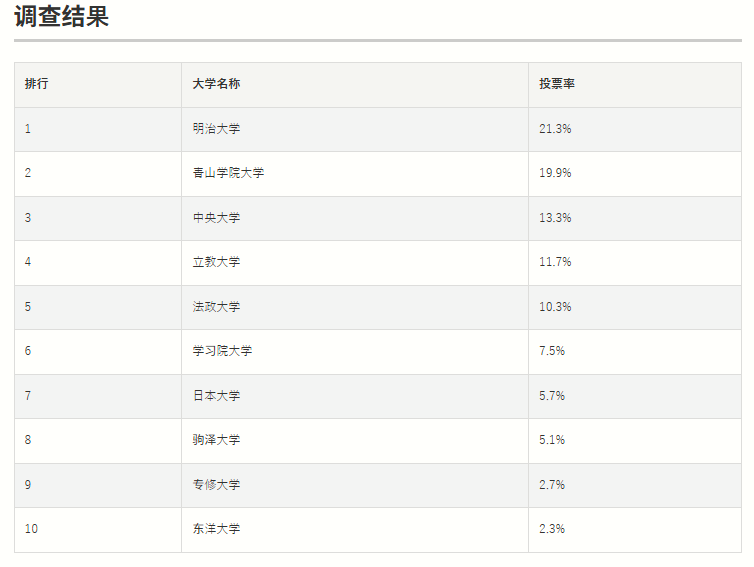Viewport: 754px width, 567px height.
Task: Click the 大学名称 column header
Action: pos(216,84)
